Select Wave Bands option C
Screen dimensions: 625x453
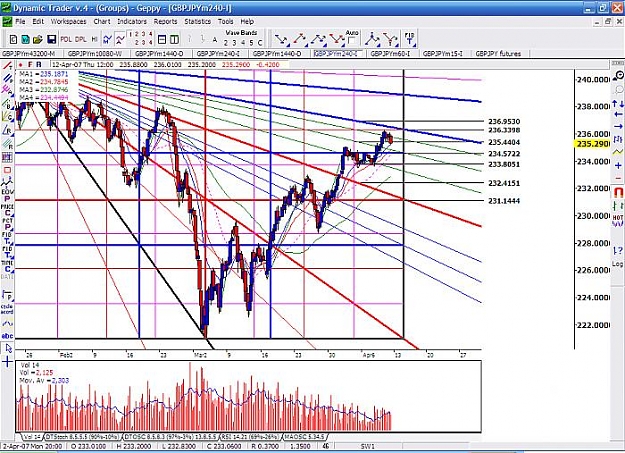click(260, 43)
